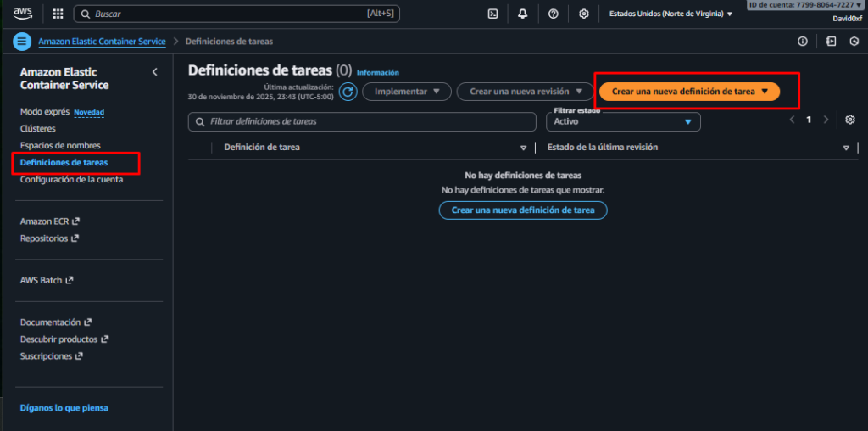
Task: Toggle the hamburger side navigation menu
Action: (23, 42)
